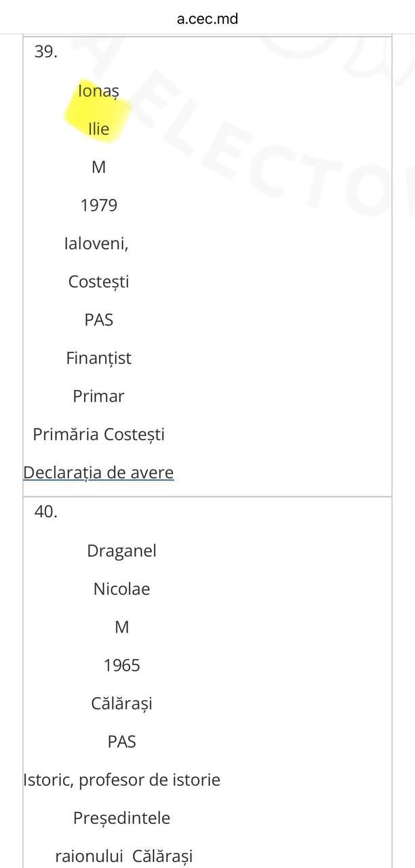Select the Călărași locality under Draganel
This screenshot has height=868, width=415.
[121, 704]
